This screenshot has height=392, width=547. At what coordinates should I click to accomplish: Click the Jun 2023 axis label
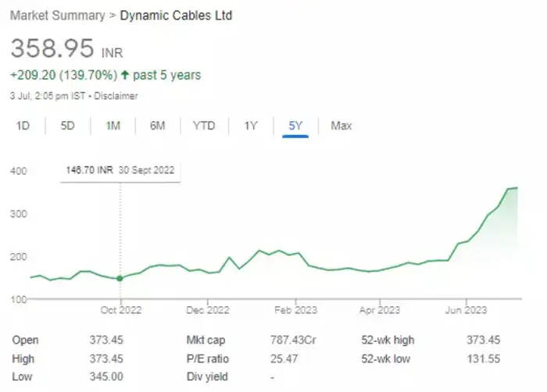(x=467, y=309)
